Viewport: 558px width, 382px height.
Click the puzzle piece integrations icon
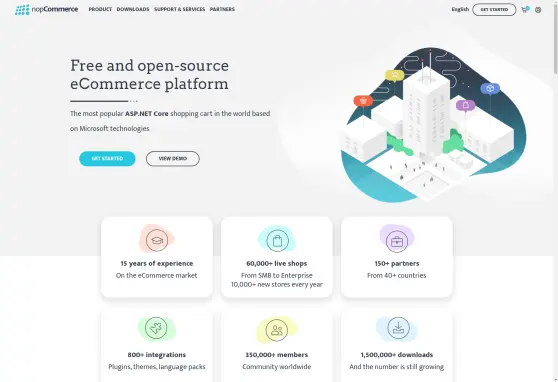[156, 328]
